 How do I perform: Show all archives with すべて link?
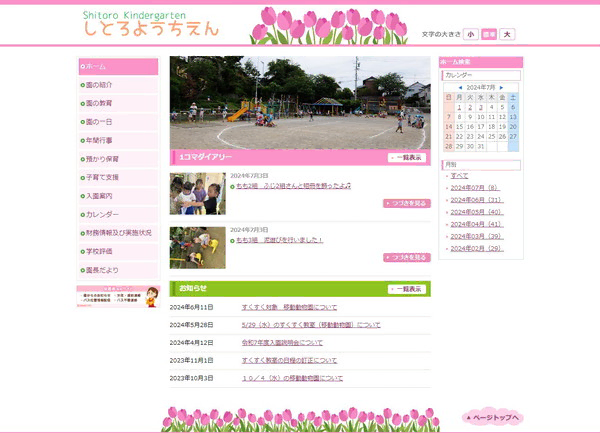pos(459,175)
